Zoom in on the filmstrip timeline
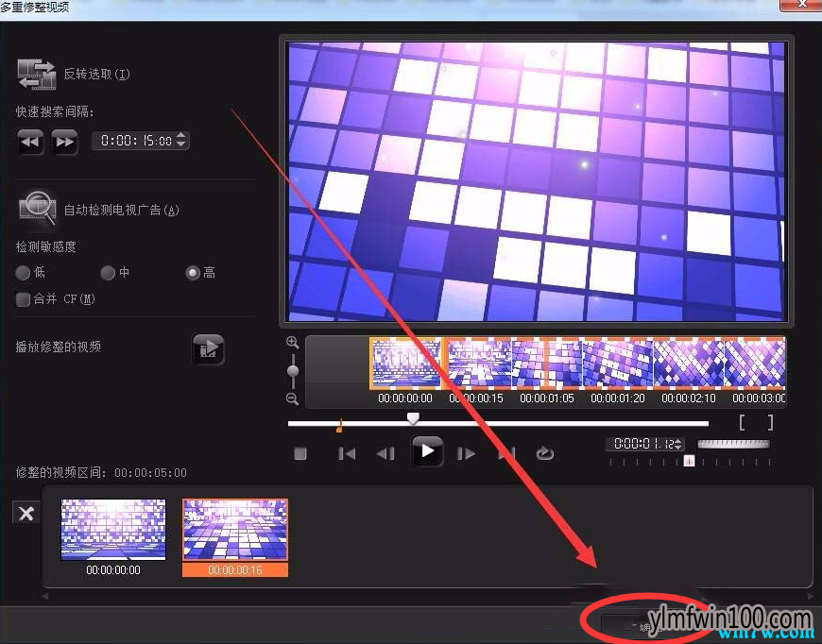The image size is (822, 644). (x=293, y=343)
